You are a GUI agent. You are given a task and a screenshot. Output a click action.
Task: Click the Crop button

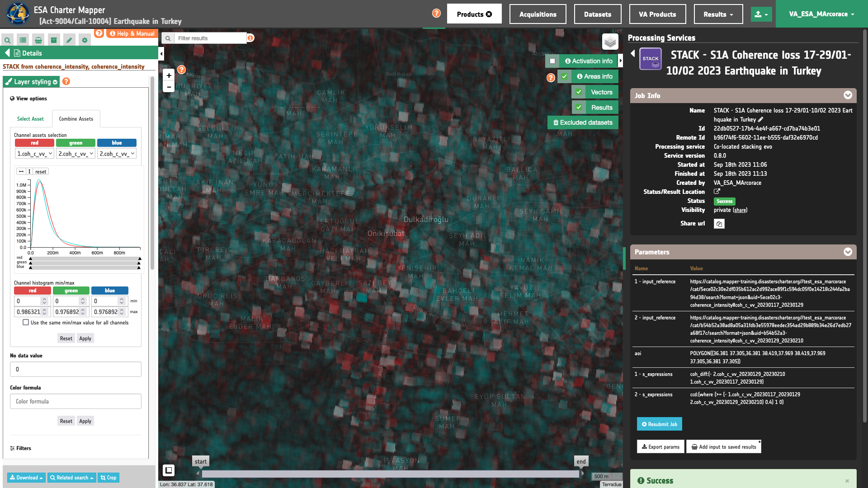point(108,478)
